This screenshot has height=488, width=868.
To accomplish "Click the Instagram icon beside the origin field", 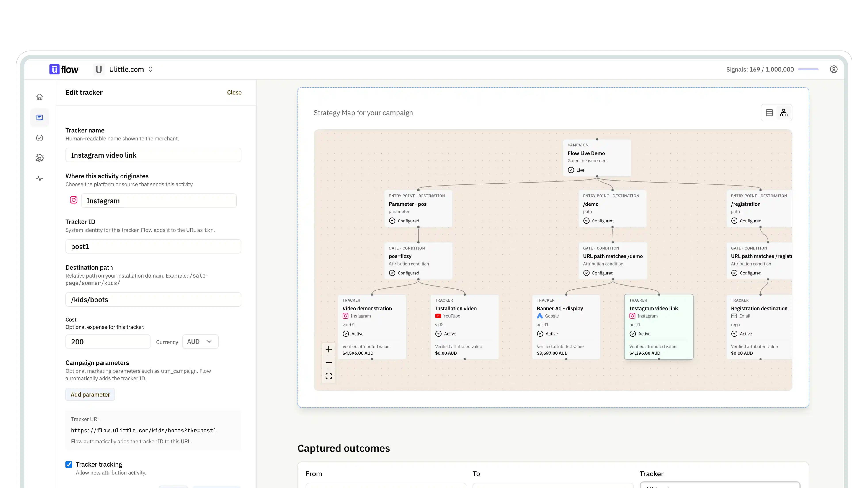I will (73, 200).
